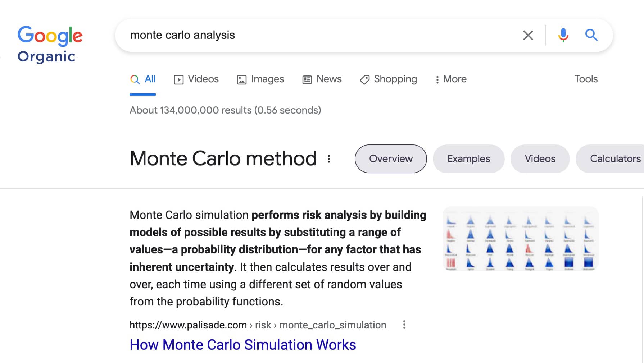644x363 pixels.
Task: Click the clear search X icon
Action: click(x=528, y=35)
